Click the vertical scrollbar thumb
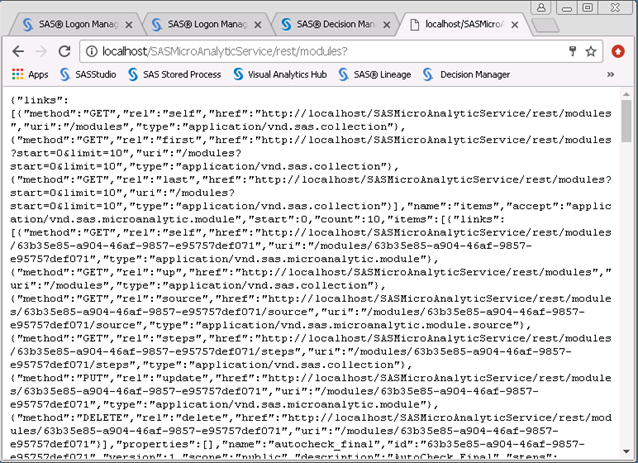This screenshot has width=638, height=463. coord(626,121)
